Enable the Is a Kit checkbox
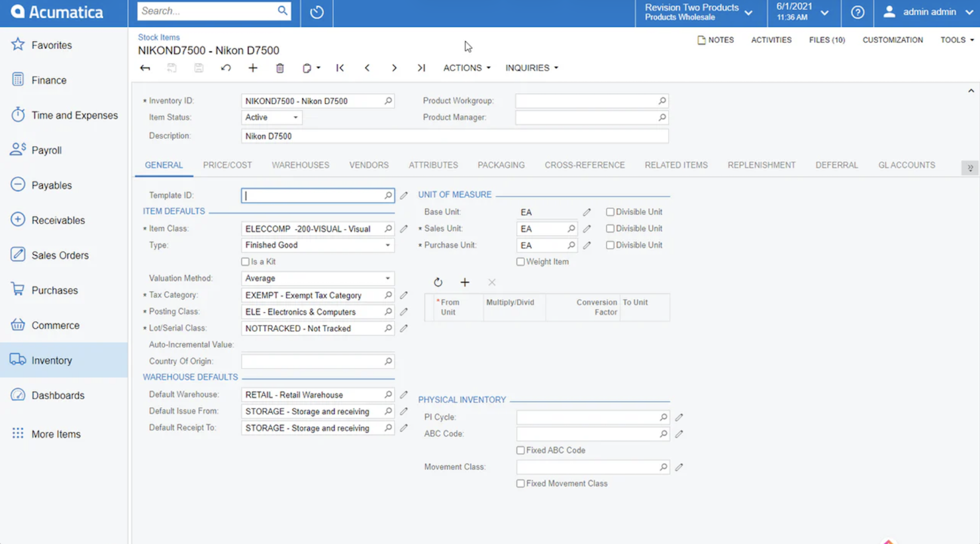Image resolution: width=980 pixels, height=544 pixels. (x=245, y=261)
